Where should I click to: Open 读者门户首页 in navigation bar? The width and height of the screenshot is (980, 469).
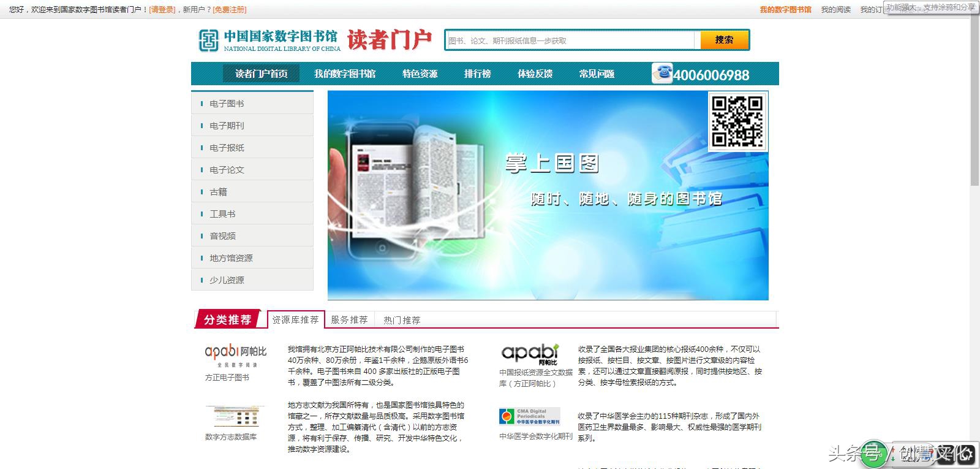coord(262,74)
